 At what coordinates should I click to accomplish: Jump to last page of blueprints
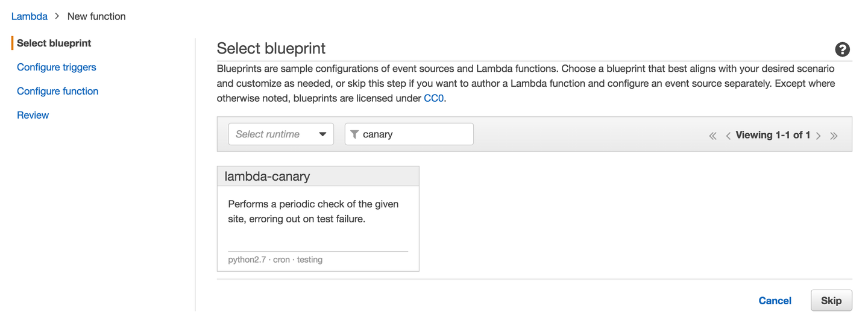pyautogui.click(x=834, y=136)
